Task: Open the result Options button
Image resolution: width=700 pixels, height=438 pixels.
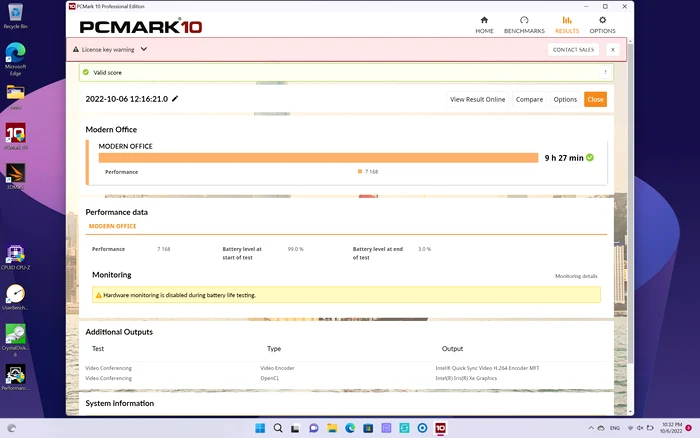Action: point(565,99)
